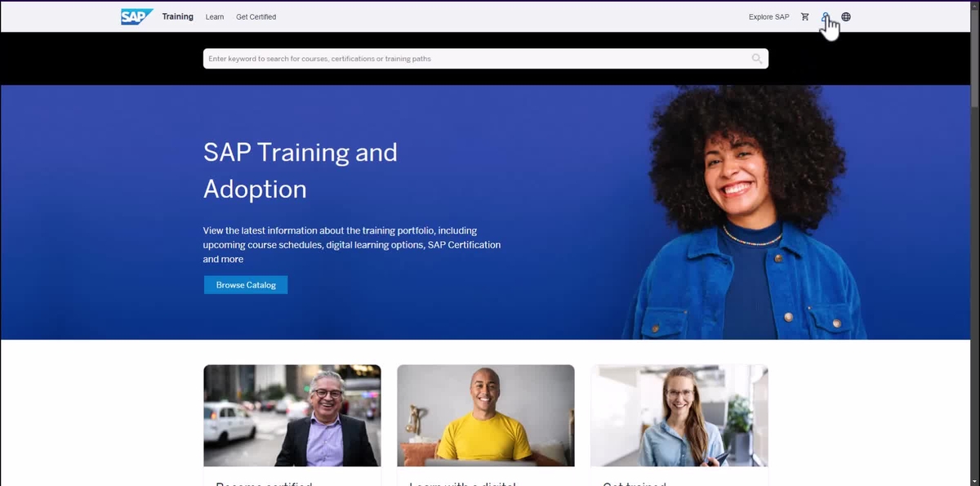Viewport: 980px width, 486px height.
Task: Open the Training menu item
Action: (178, 16)
